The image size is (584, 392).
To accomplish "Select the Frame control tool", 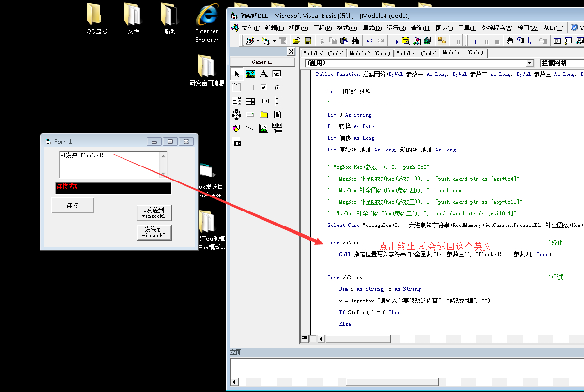I will coord(237,88).
